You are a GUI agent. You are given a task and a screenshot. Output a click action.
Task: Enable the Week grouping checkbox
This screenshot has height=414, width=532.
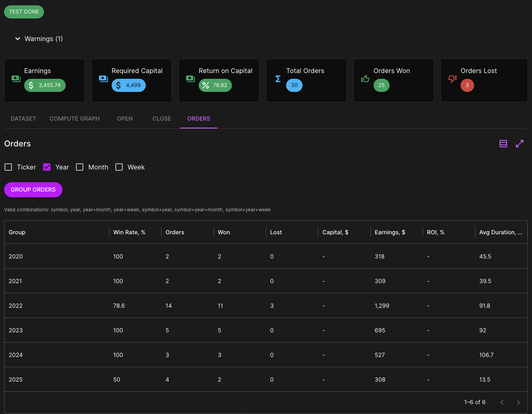coord(119,167)
